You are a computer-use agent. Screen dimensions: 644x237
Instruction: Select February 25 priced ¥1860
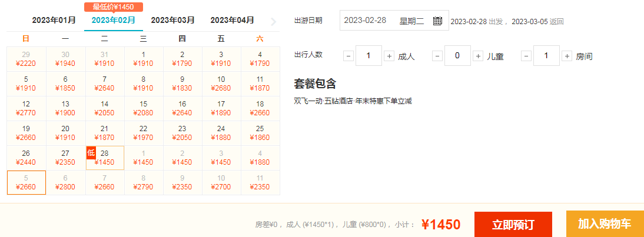[260, 133]
